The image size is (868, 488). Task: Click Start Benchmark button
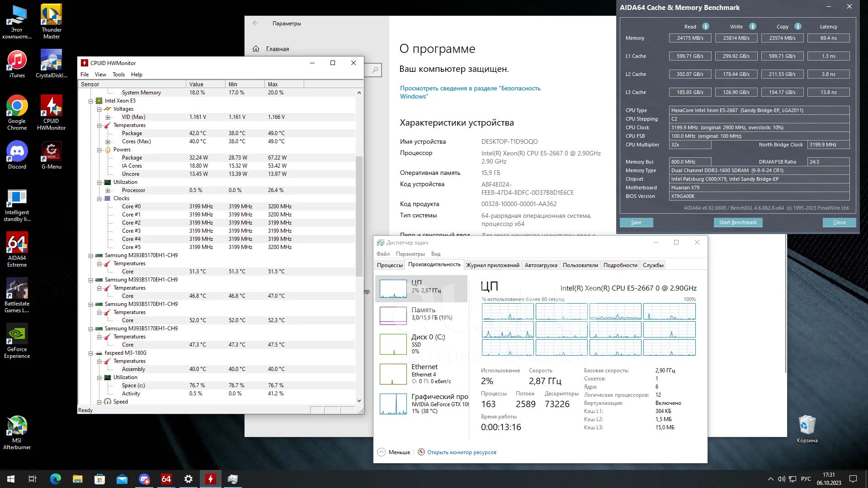pyautogui.click(x=738, y=222)
